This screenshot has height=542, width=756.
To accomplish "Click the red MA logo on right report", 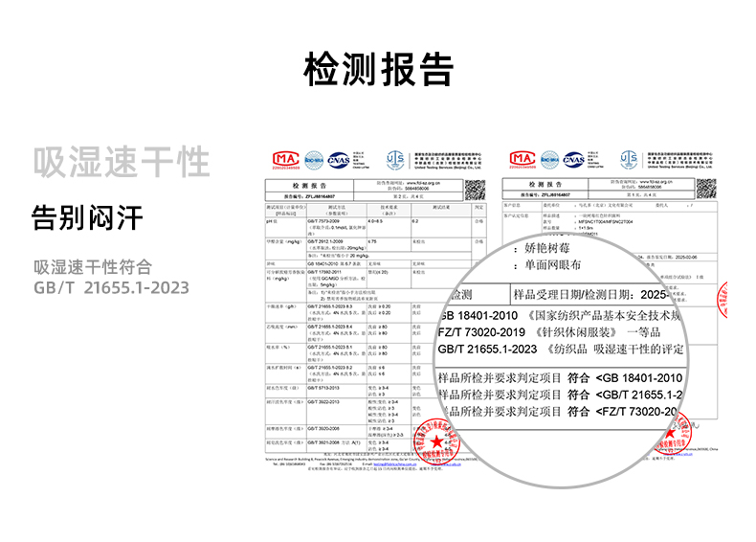I will [523, 159].
